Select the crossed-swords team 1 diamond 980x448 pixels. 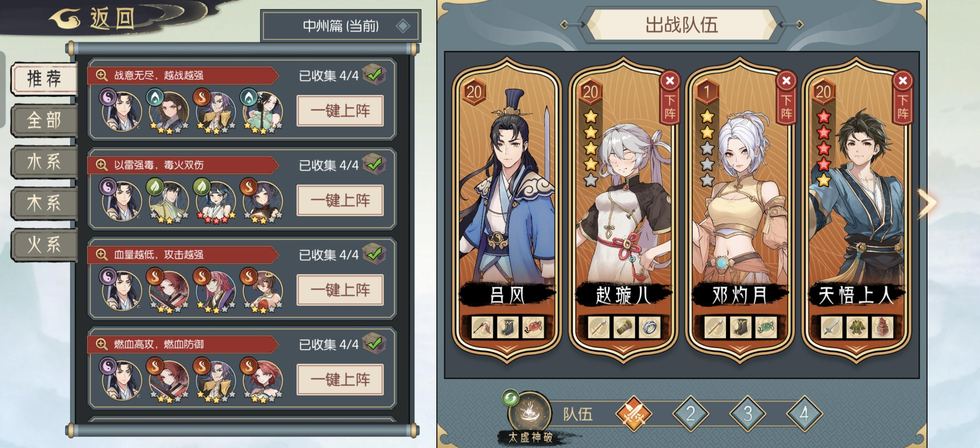634,414
